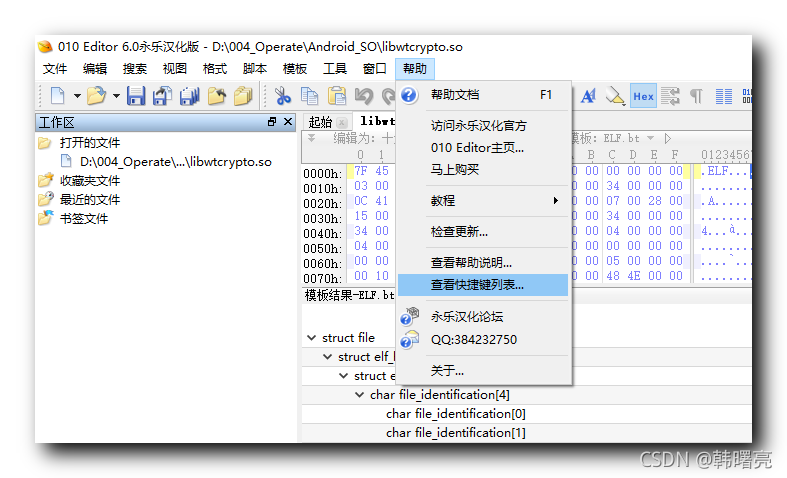Switch to the 起始 tab
The image size is (787, 478).
[x=320, y=122]
